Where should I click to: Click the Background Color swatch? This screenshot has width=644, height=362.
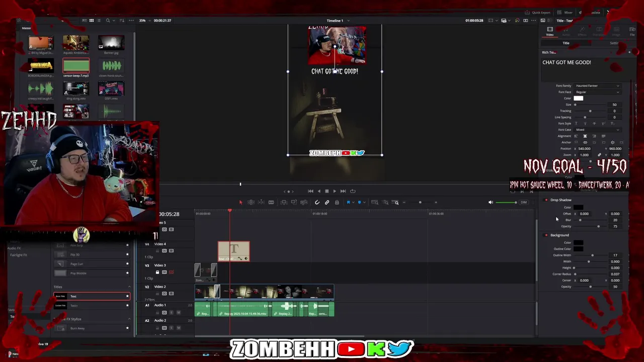point(579,243)
